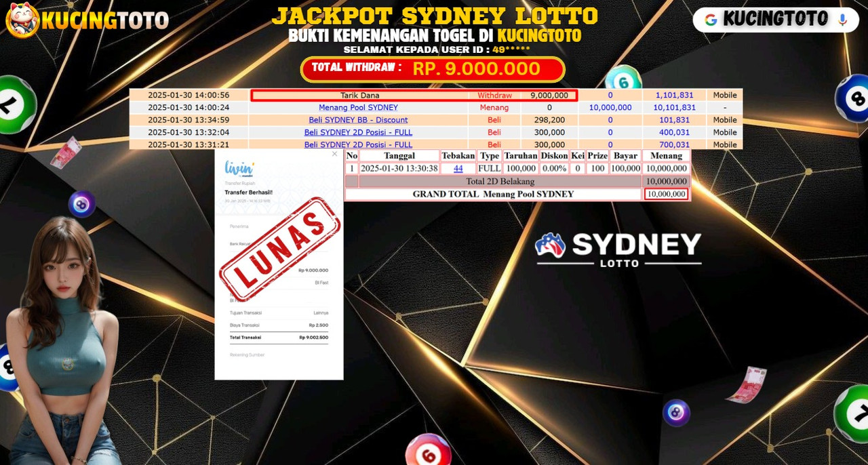Click the user ID 49***** text
868x465 pixels.
click(511, 49)
